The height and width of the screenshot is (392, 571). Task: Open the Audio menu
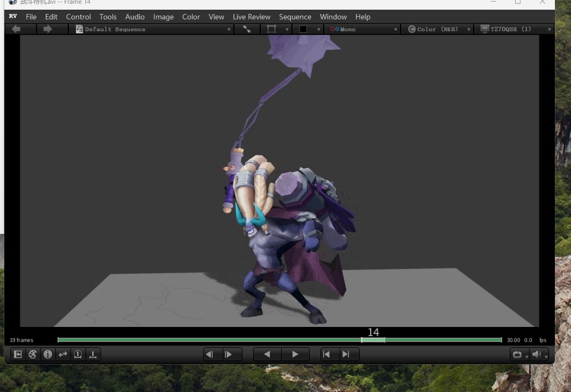135,17
